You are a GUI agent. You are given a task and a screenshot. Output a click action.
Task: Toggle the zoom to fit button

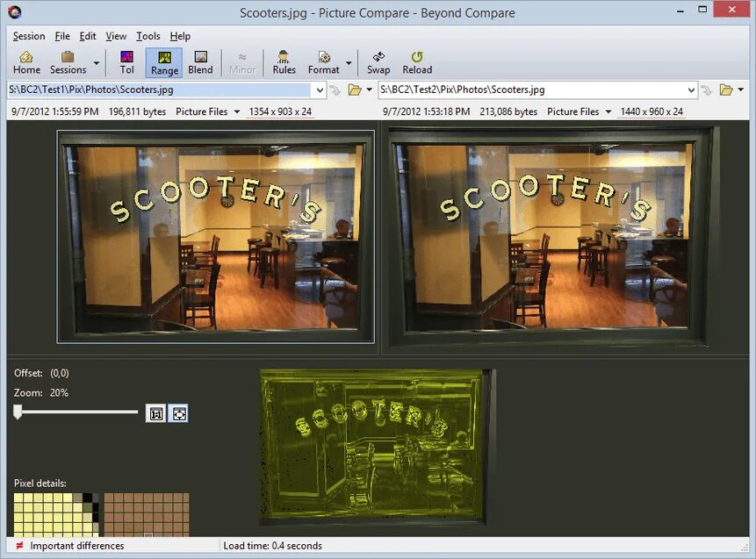[x=178, y=413]
